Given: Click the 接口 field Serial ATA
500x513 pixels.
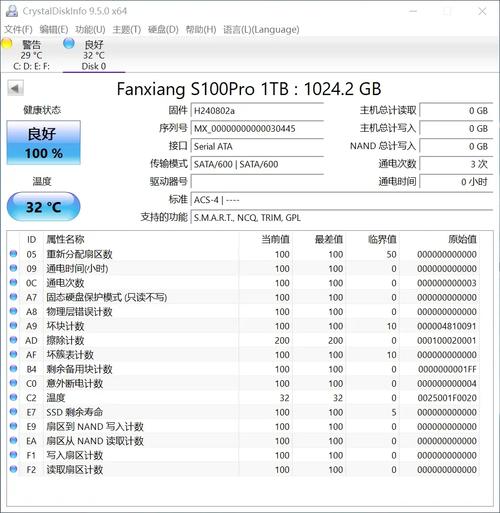Looking at the screenshot, I should click(257, 146).
